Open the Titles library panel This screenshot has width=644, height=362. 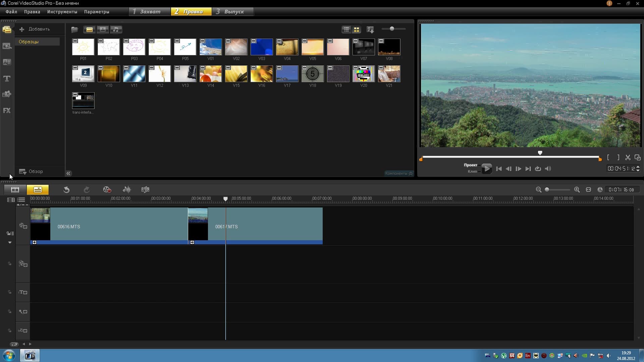[x=7, y=78]
